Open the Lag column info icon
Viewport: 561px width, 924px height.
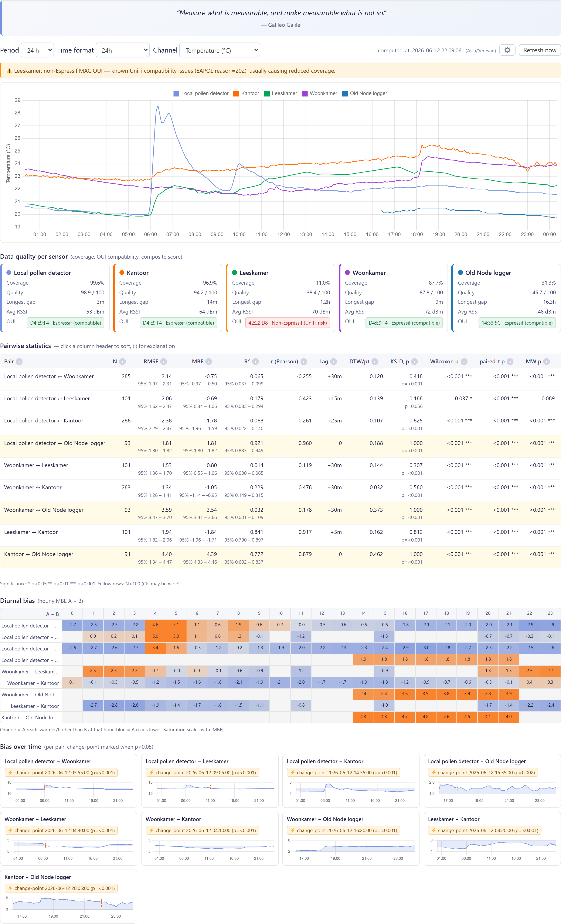(334, 362)
